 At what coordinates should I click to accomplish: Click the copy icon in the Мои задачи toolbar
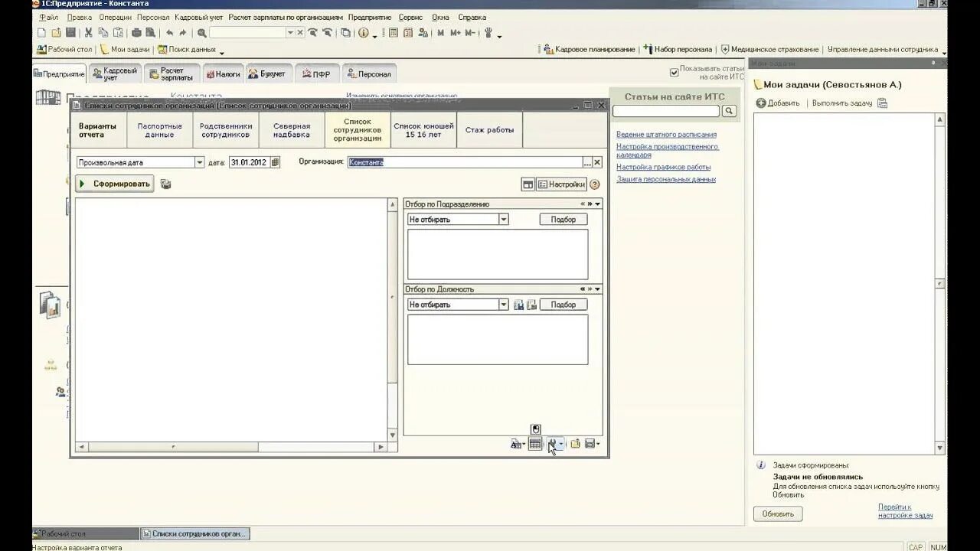click(882, 103)
